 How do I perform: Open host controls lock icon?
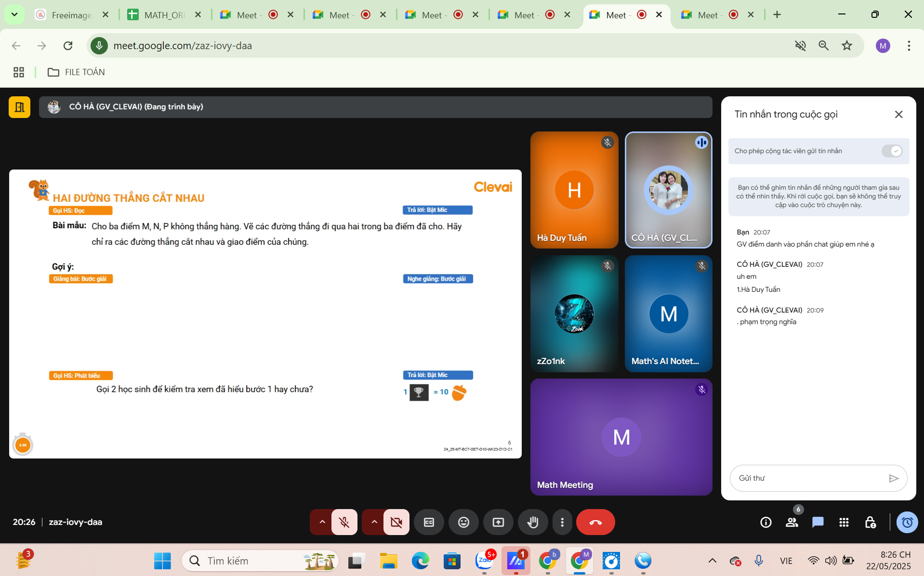click(x=870, y=522)
